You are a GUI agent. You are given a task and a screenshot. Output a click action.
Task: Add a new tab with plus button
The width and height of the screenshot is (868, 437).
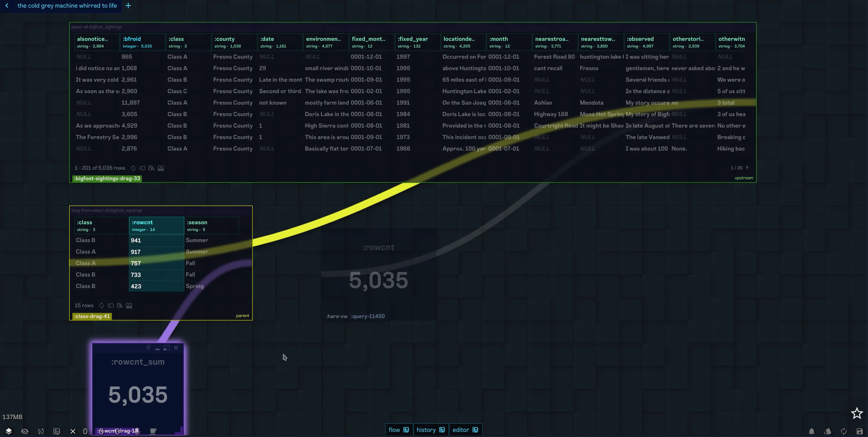[128, 6]
